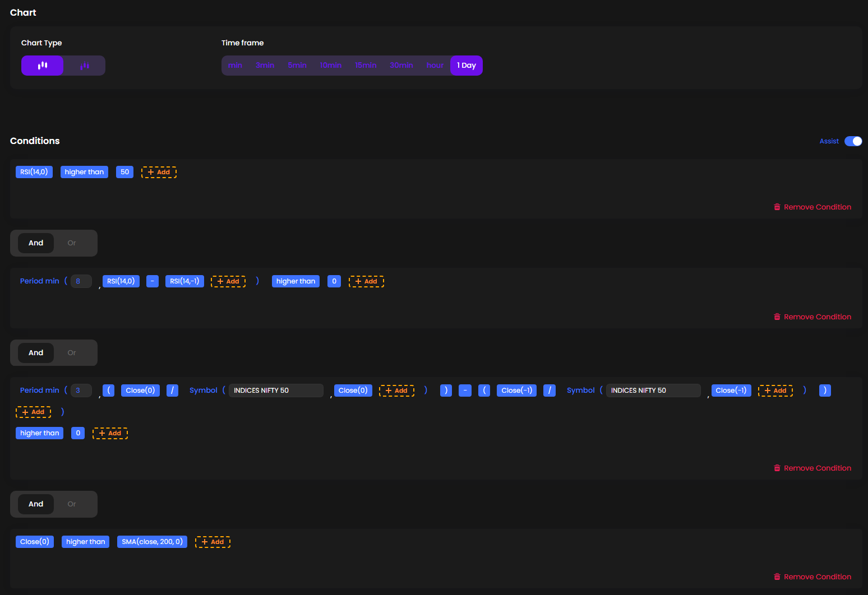Select the bar chart type icon
Viewport: 868px width, 595px height.
pyautogui.click(x=84, y=66)
